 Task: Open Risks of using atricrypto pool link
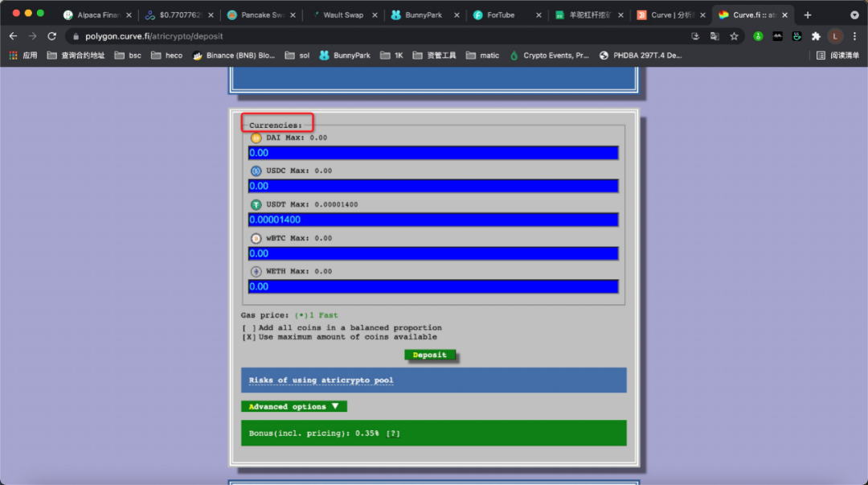321,380
